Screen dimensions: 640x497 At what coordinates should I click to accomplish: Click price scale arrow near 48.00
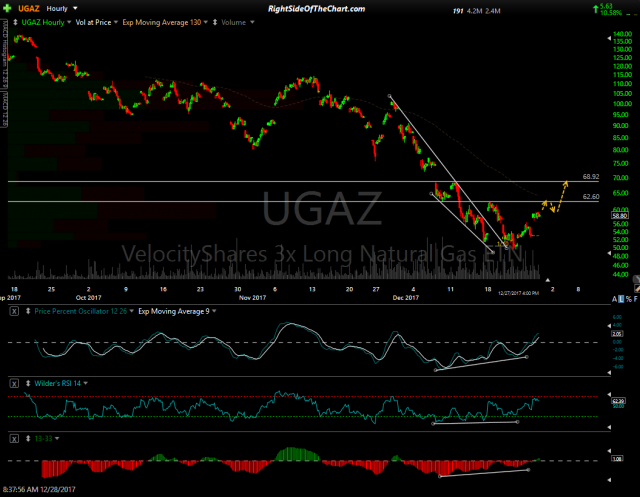click(x=609, y=254)
